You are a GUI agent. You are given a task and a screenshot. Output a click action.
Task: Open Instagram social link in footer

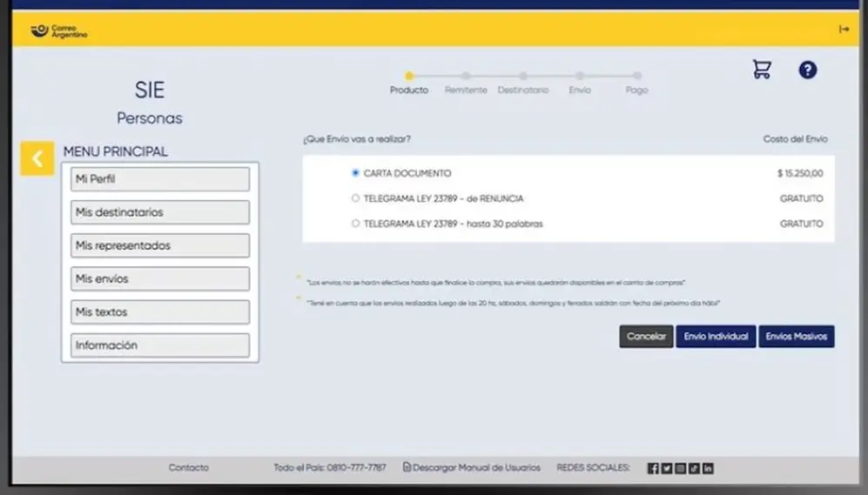(680, 468)
